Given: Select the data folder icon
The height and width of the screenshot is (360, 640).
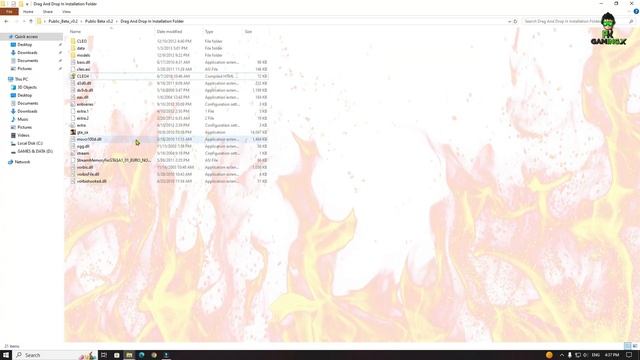Looking at the screenshot, I should [x=73, y=48].
